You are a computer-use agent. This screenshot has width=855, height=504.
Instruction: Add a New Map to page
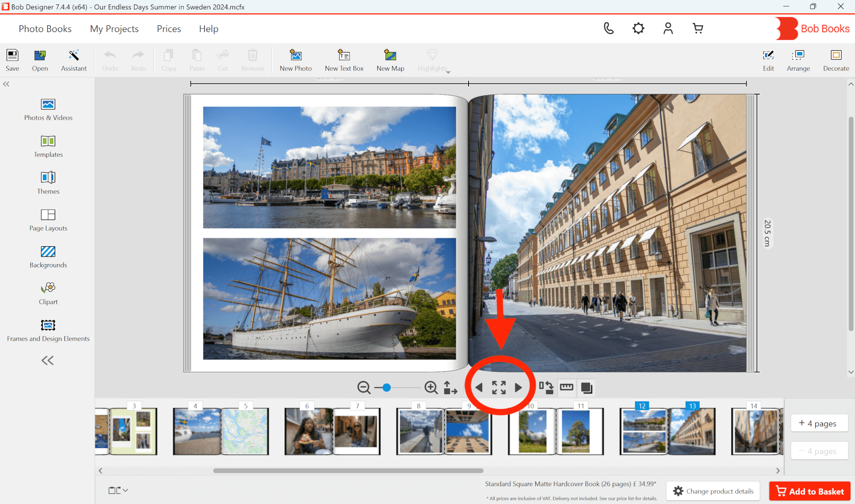coord(390,60)
